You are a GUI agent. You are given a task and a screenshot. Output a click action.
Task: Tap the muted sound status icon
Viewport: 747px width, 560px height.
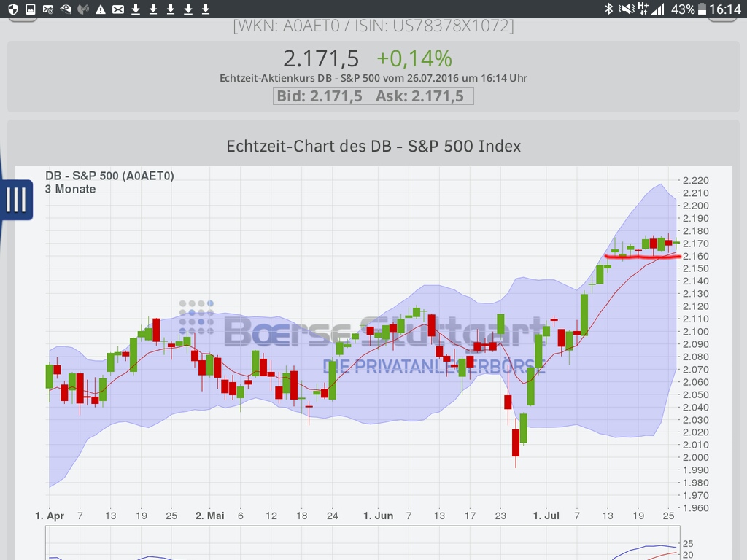626,9
